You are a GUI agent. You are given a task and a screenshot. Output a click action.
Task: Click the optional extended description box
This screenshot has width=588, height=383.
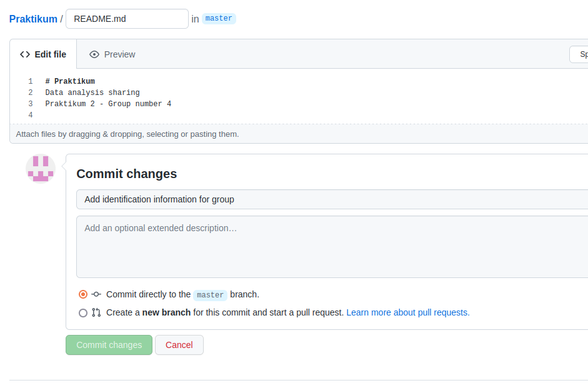pyautogui.click(x=332, y=247)
